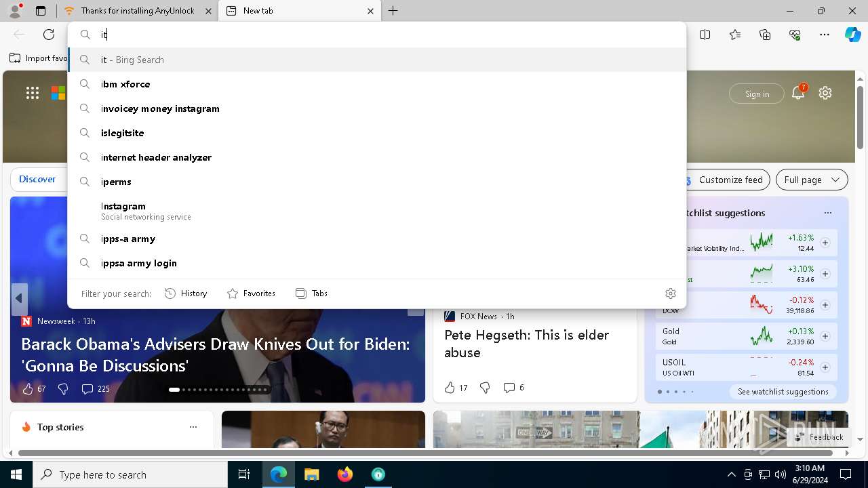Image resolution: width=868 pixels, height=488 pixels.
Task: Select 'invoicey money instagram' suggestion
Action: click(x=377, y=108)
